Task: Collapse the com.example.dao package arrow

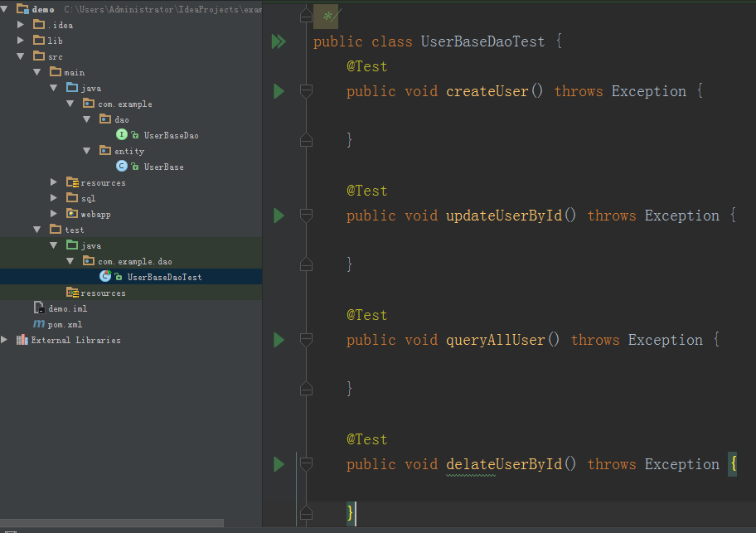Action: click(x=70, y=261)
